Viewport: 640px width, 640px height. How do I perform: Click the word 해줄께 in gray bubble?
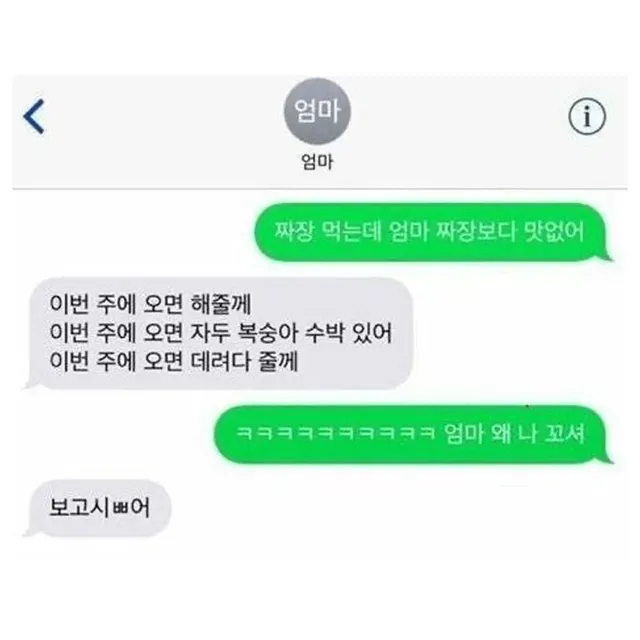coord(221,304)
